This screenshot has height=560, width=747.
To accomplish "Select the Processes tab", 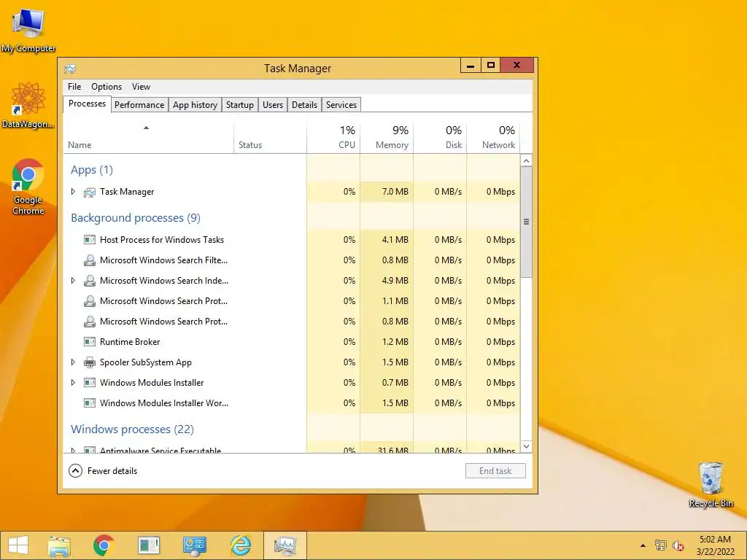I will [x=88, y=104].
